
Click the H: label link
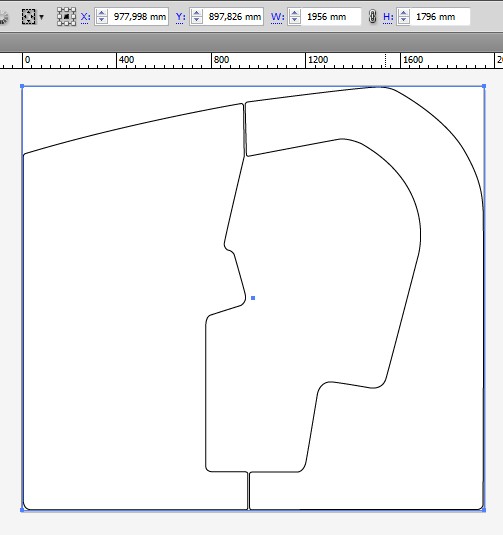coord(388,17)
